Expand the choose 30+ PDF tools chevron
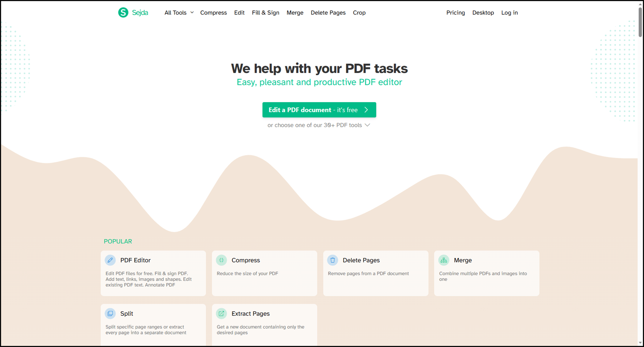The height and width of the screenshot is (347, 644). pyautogui.click(x=367, y=125)
